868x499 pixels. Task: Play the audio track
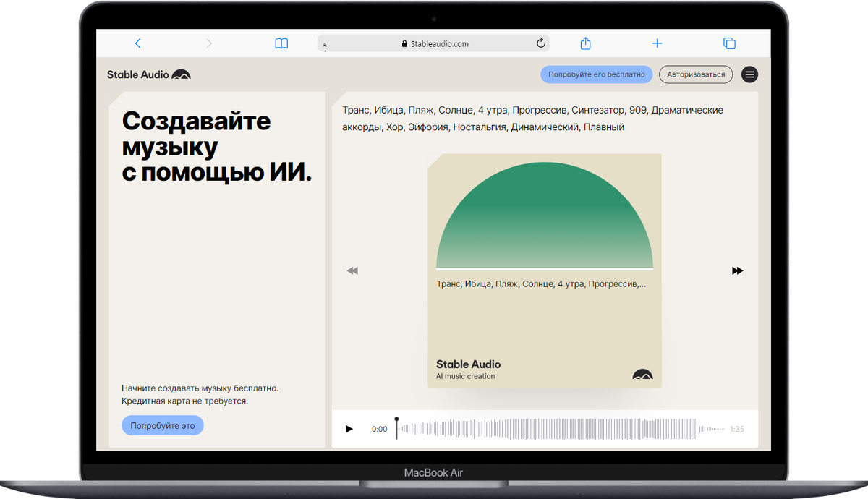click(x=349, y=429)
